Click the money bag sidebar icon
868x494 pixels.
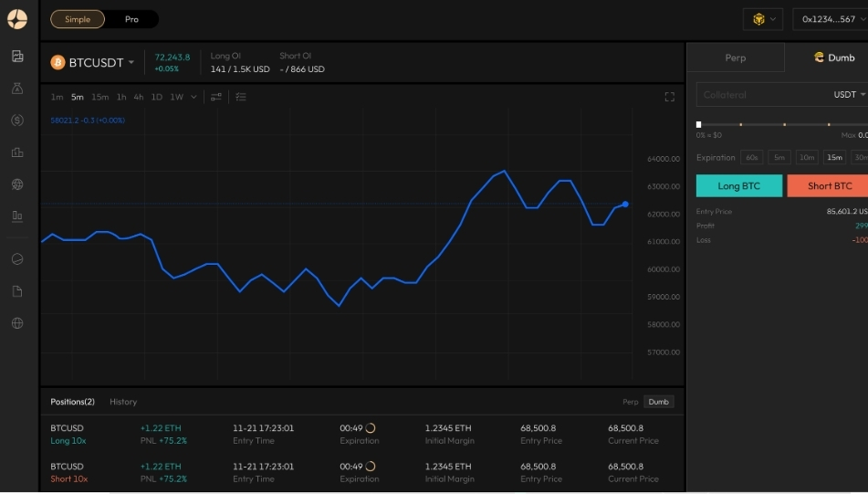click(x=17, y=89)
